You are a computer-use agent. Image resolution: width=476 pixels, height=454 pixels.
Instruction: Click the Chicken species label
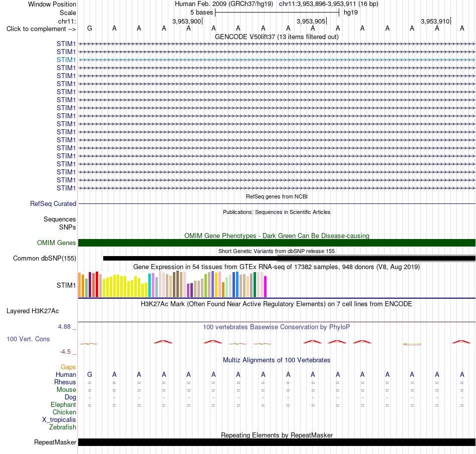(x=64, y=412)
